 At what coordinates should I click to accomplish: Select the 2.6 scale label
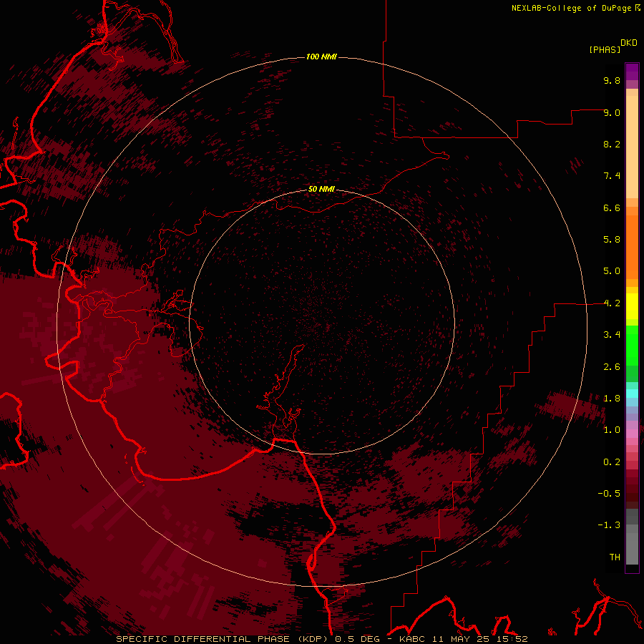[x=612, y=367]
